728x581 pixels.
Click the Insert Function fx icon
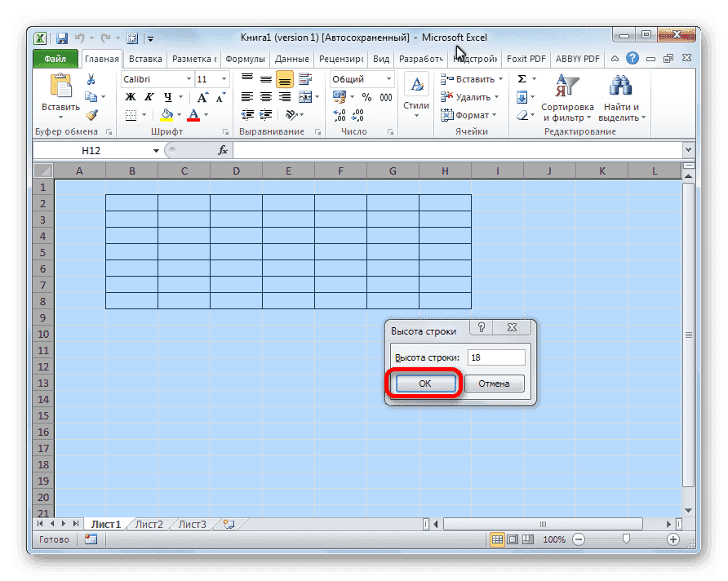tap(223, 149)
